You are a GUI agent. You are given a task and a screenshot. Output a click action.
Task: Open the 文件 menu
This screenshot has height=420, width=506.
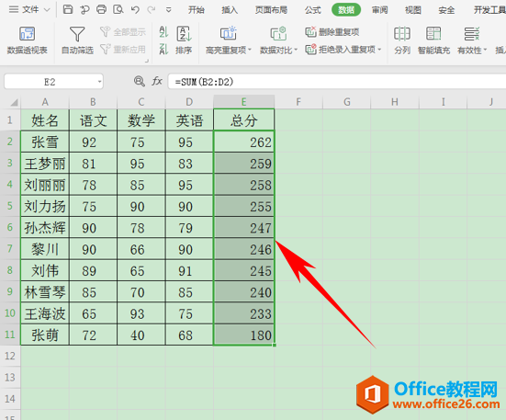(29, 10)
